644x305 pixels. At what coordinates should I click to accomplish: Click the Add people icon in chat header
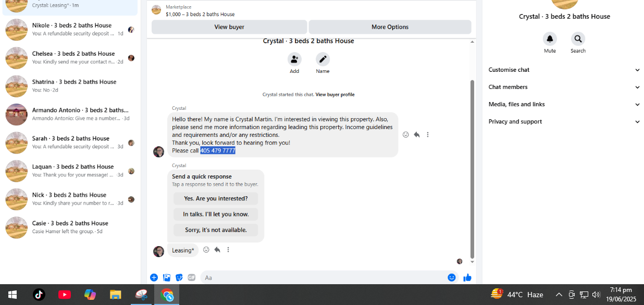pos(294,59)
